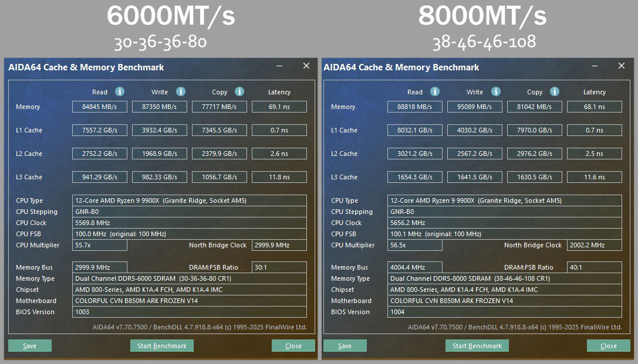Select the CPU Clock field 5656.2 MHz

coord(505,223)
